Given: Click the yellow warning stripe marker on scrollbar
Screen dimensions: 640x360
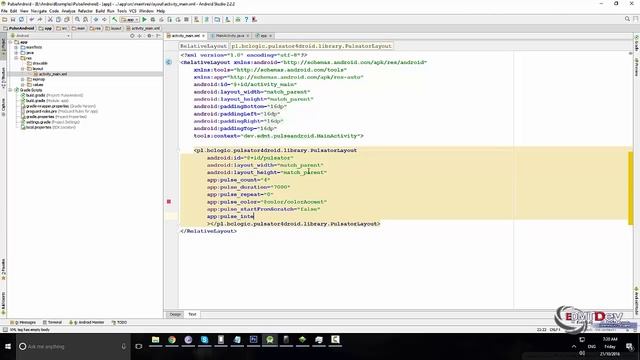Looking at the screenshot, I should (631, 188).
